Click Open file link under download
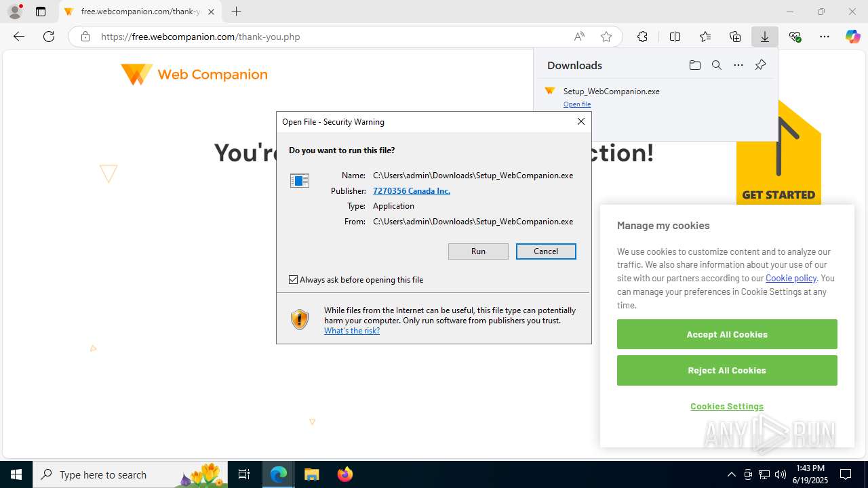 577,104
